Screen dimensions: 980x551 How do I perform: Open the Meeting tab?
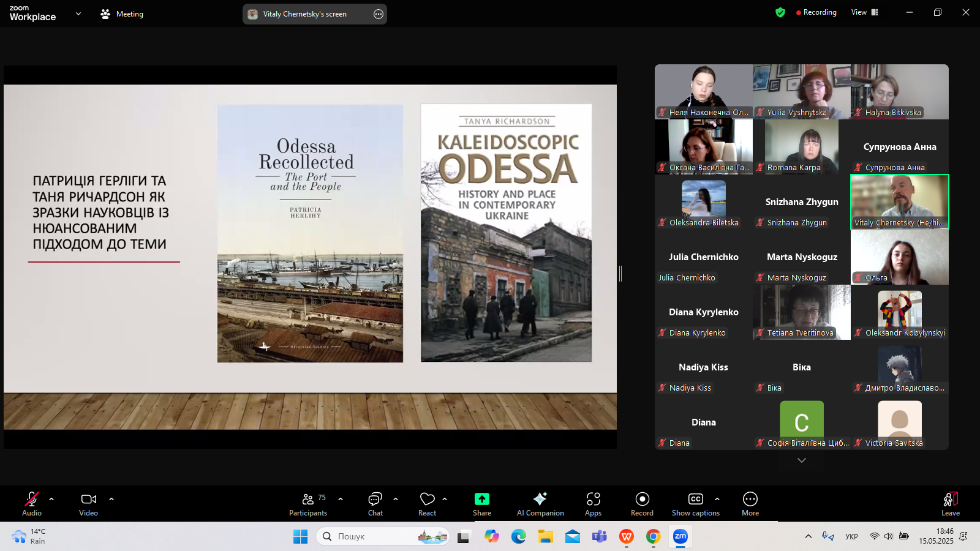[x=122, y=13]
